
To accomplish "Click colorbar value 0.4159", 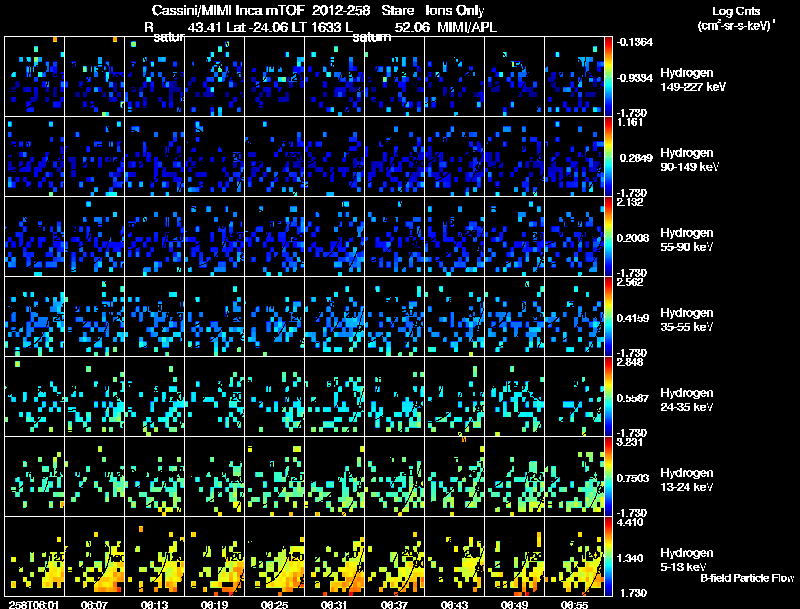I will (x=633, y=318).
